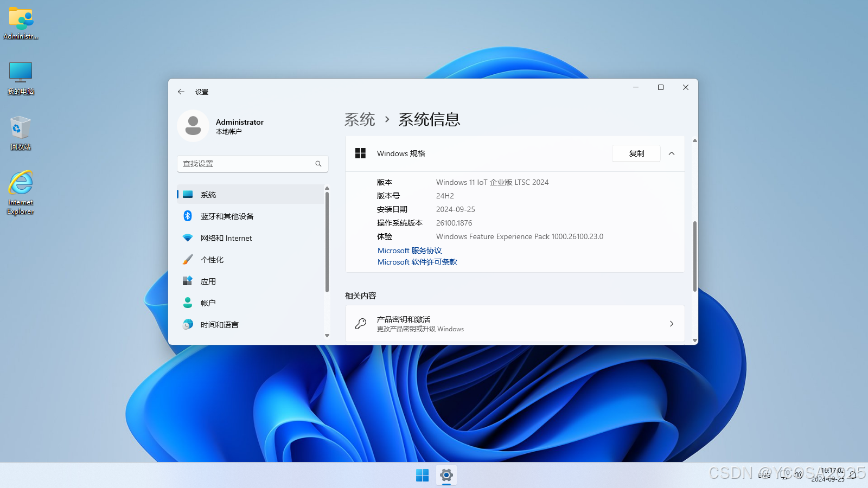
Task: Go to 网络和 Internet settings
Action: 250,237
